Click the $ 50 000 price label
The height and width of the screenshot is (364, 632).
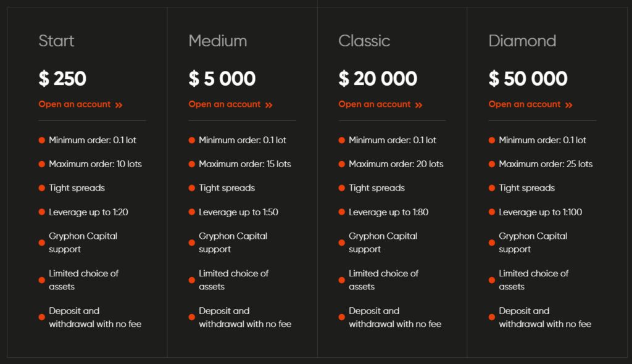528,78
